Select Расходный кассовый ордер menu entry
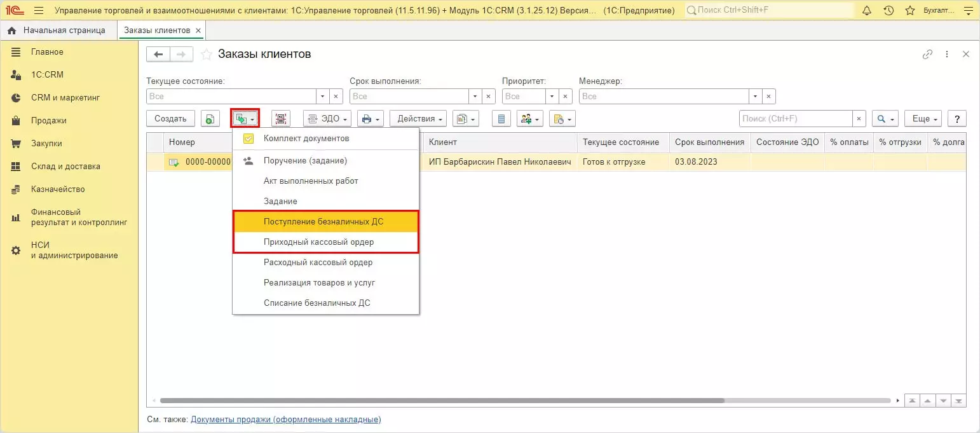 coord(325,263)
